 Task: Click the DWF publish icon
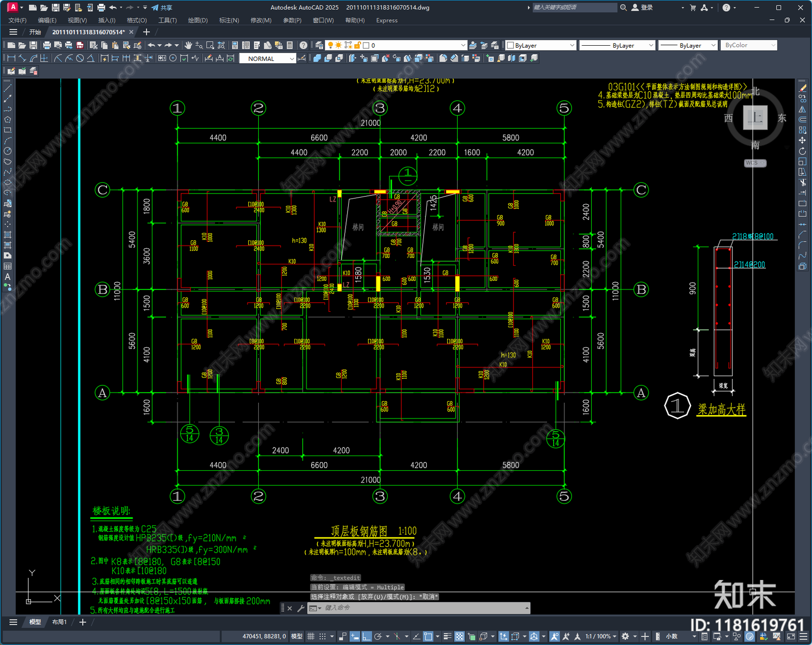(80, 45)
